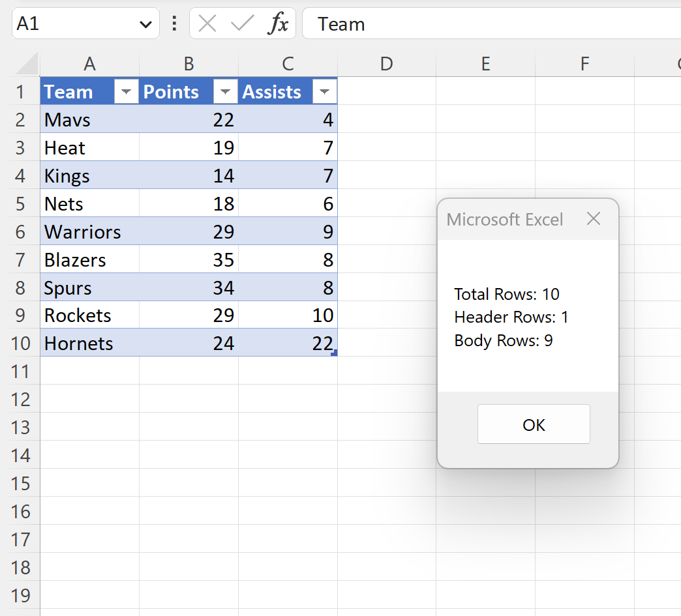
Task: Select column E header
Action: click(x=485, y=64)
